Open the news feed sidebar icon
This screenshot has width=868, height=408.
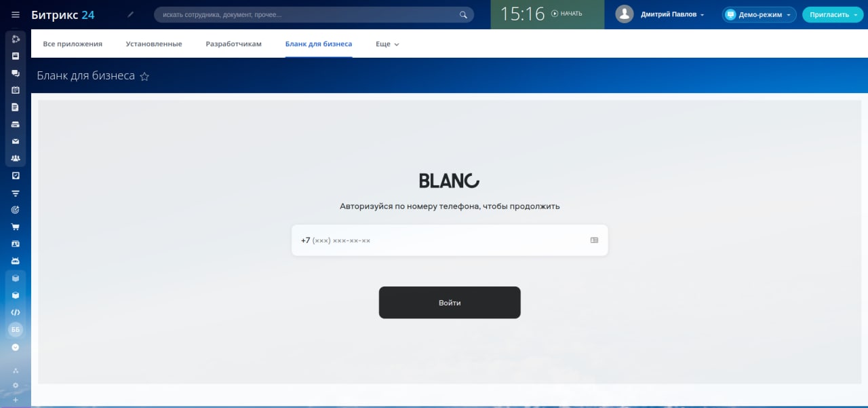pos(16,56)
